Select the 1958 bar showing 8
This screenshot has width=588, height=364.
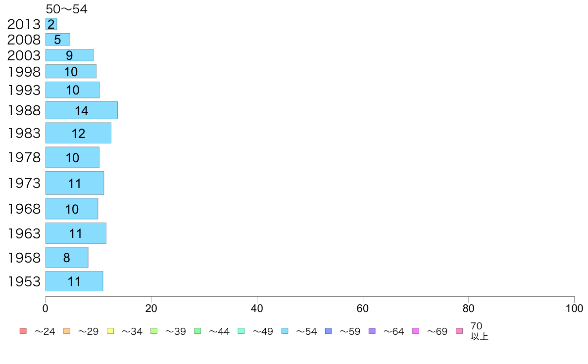click(x=67, y=258)
